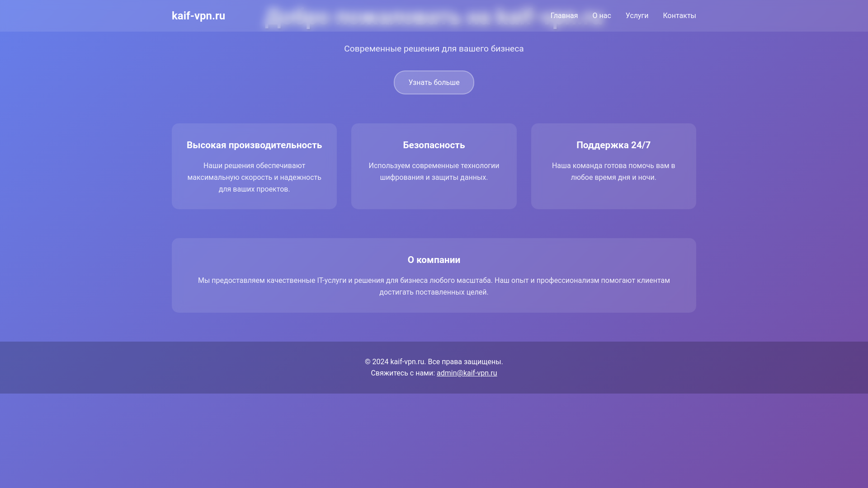The width and height of the screenshot is (868, 488).
Task: Open the Главная nav item
Action: (x=564, y=16)
